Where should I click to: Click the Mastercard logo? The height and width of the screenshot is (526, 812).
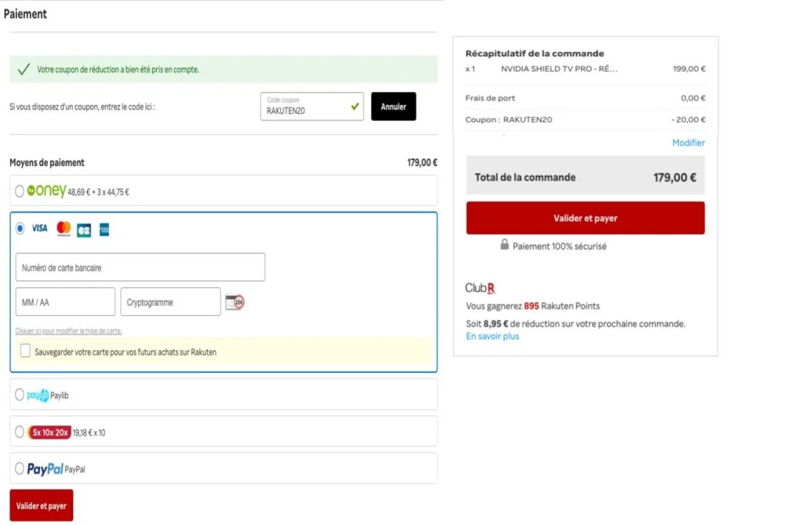point(64,229)
